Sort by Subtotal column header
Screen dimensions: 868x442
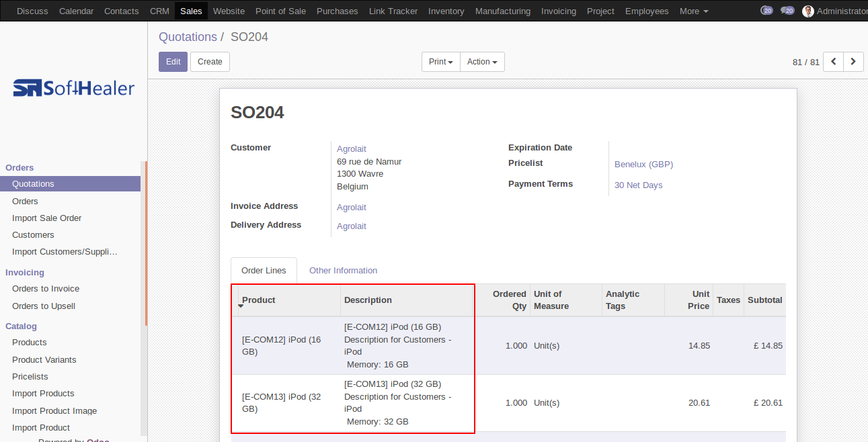pos(764,300)
